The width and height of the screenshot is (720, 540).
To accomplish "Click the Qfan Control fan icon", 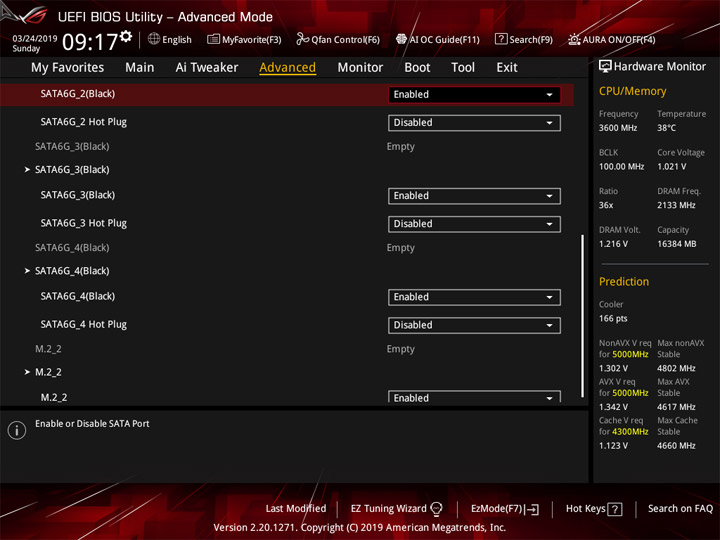I will tap(302, 39).
